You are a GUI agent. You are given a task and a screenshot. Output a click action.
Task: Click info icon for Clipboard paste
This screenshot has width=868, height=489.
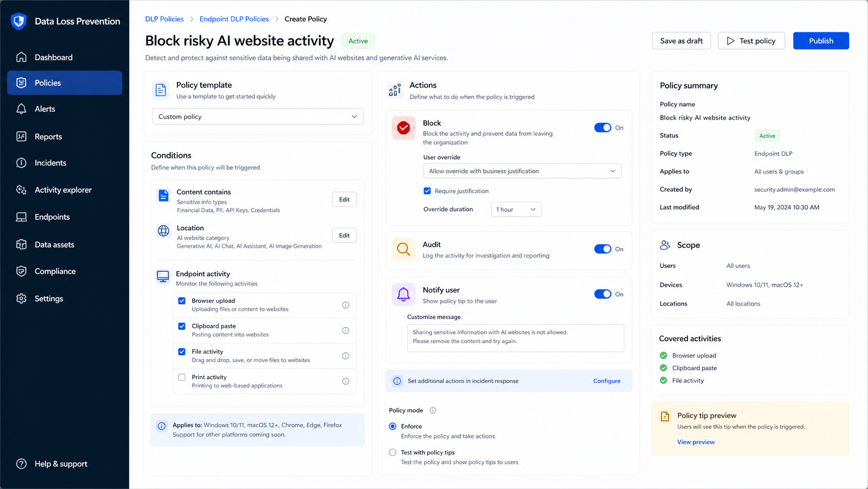pos(346,331)
